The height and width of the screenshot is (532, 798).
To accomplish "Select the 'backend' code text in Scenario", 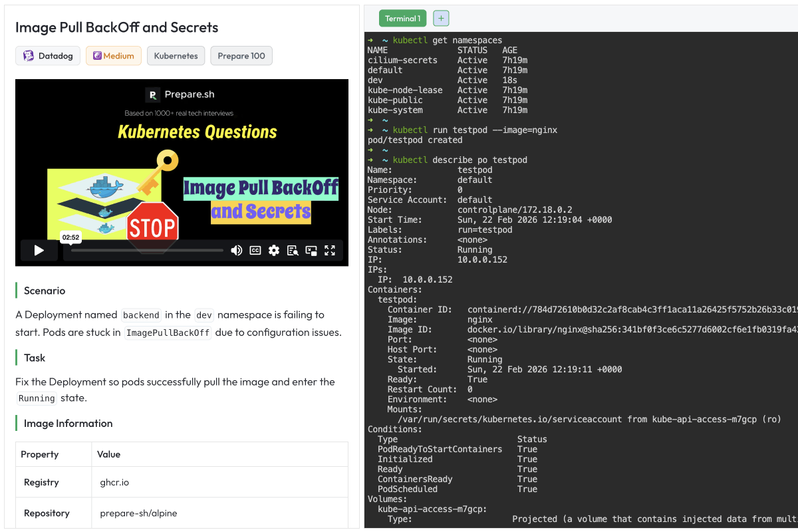I will click(141, 315).
